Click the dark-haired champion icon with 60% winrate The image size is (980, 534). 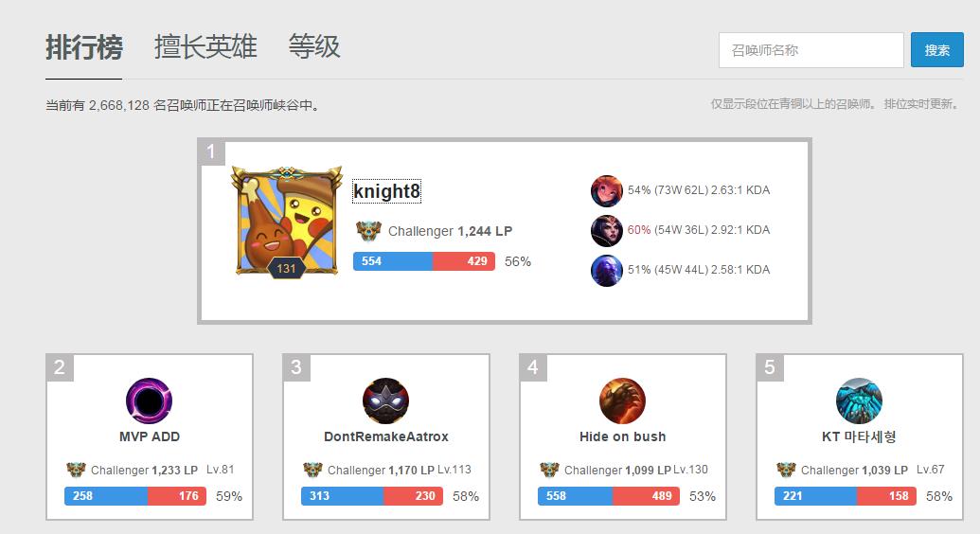tap(606, 231)
